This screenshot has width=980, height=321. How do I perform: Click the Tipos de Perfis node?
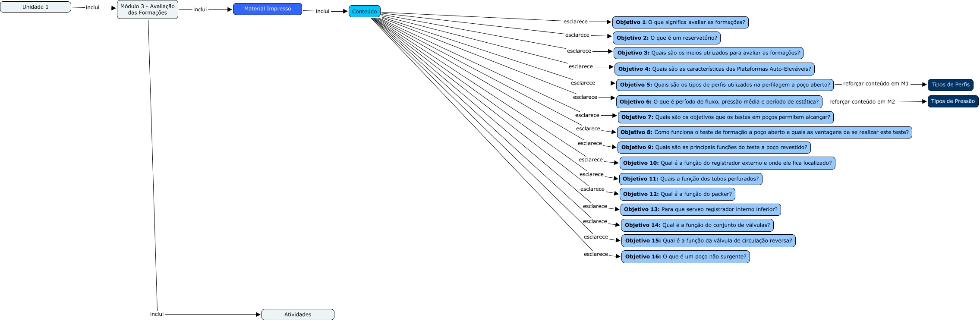(x=950, y=85)
